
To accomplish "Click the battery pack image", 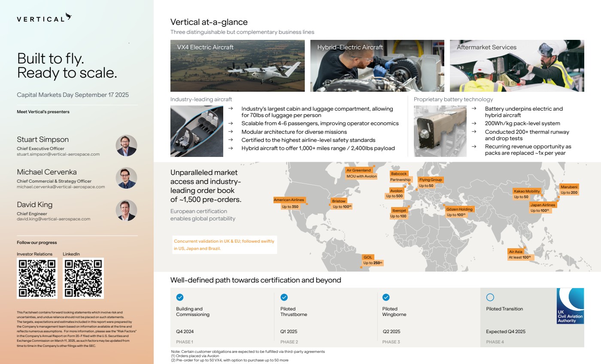I will (x=440, y=131).
